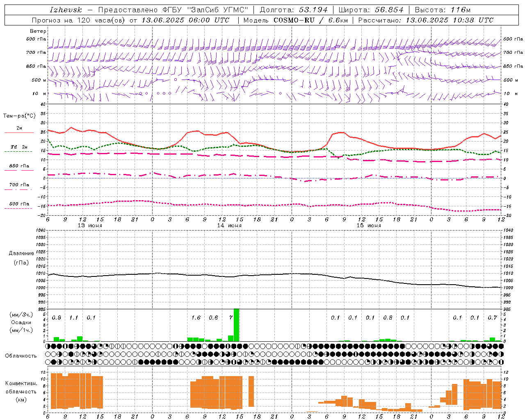The height and width of the screenshot is (420, 525).
Task: Click the "(км)" convective cloud unit label
Action: click(x=21, y=399)
